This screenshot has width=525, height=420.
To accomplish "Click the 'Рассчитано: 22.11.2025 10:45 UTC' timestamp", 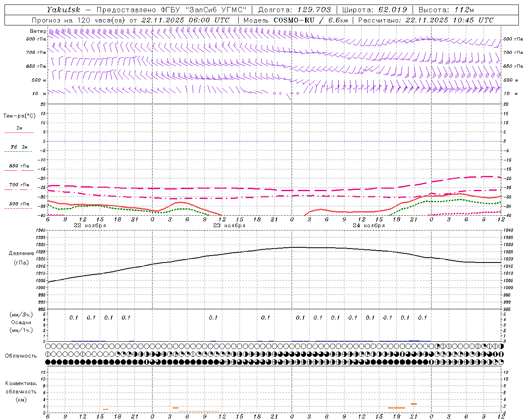I will tap(426, 20).
